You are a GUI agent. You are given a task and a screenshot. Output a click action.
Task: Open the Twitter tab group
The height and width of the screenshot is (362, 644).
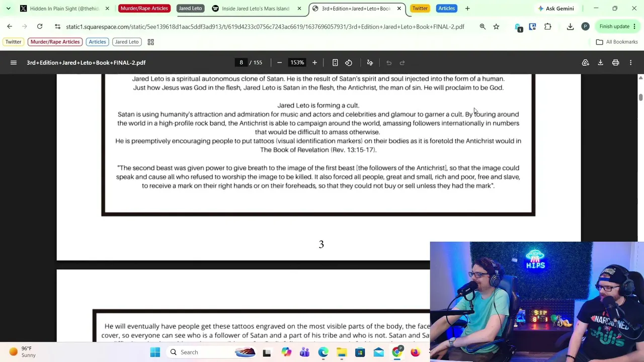click(420, 9)
